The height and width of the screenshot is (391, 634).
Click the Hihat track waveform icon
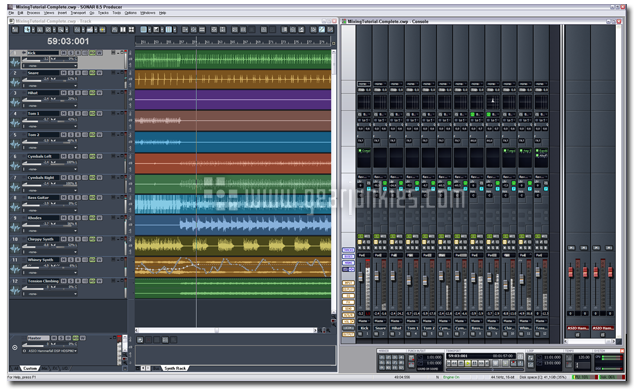tap(15, 102)
